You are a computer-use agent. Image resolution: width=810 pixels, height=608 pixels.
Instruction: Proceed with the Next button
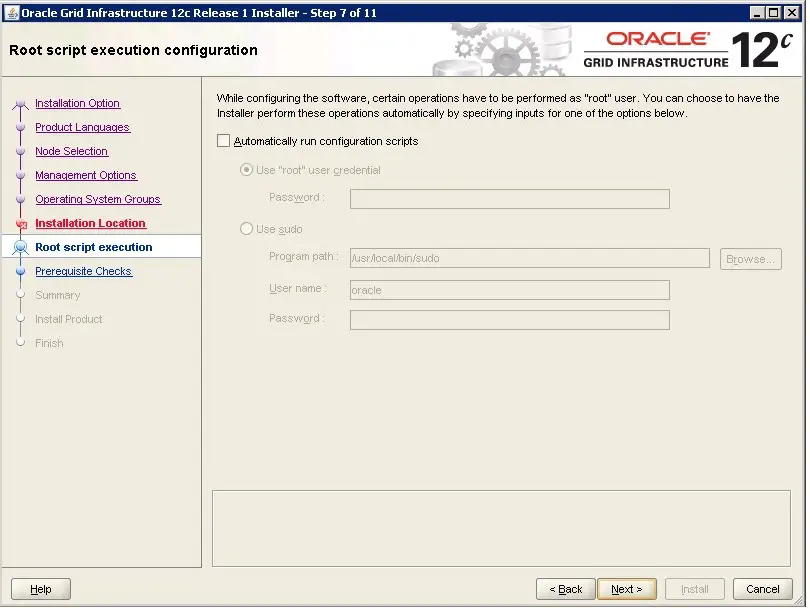click(627, 589)
